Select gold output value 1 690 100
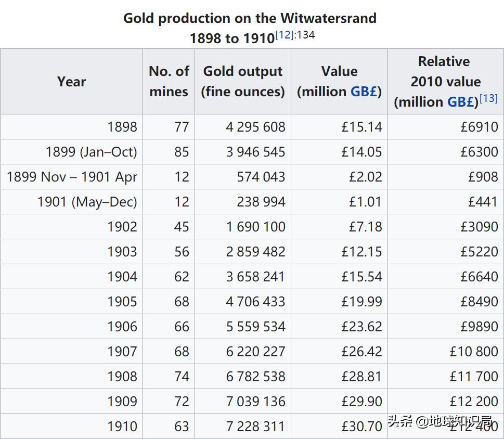The height and width of the screenshot is (439, 504). point(255,227)
